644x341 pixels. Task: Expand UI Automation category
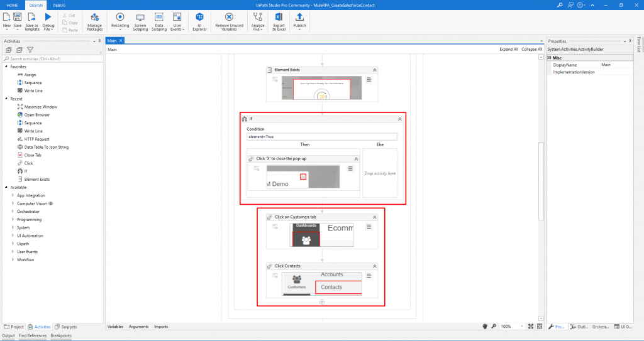(x=13, y=235)
